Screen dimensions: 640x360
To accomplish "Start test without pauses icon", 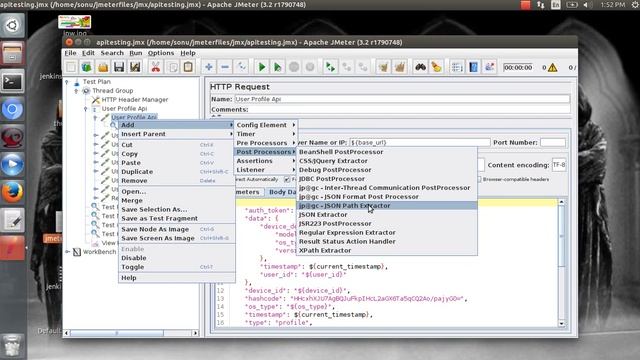I will point(278,67).
